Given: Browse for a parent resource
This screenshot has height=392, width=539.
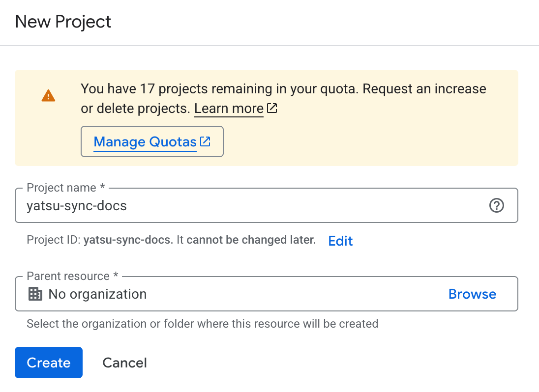Looking at the screenshot, I should click(x=472, y=294).
